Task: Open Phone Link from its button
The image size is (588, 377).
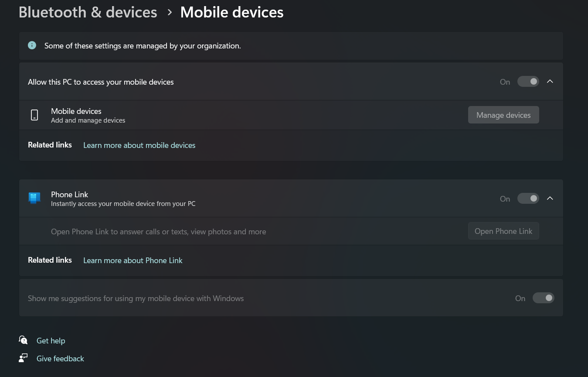Action: coord(503,231)
